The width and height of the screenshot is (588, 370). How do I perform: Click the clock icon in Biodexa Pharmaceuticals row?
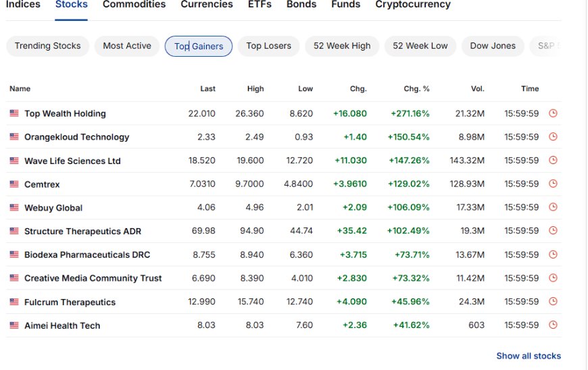tap(553, 255)
